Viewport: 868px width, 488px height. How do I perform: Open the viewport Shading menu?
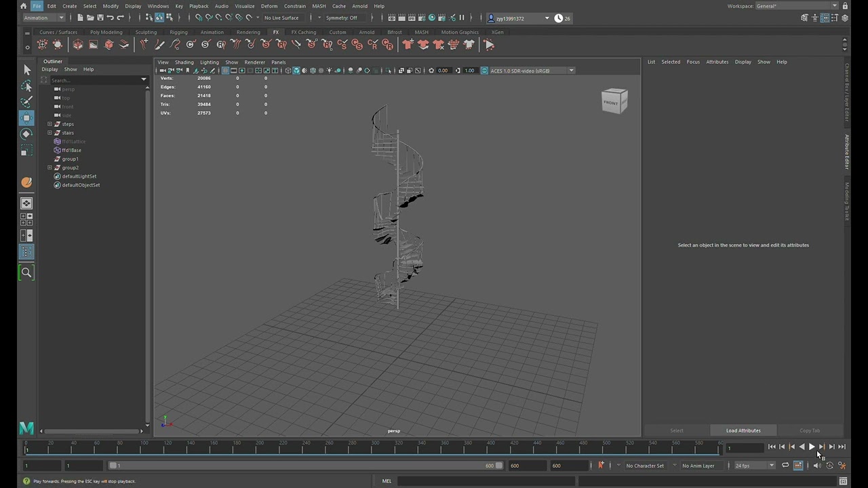pyautogui.click(x=184, y=62)
